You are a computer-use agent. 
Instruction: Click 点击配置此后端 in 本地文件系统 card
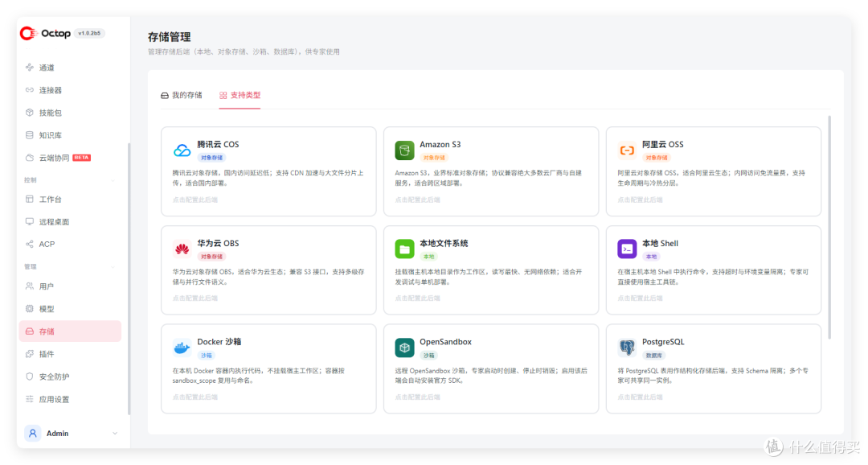point(417,298)
